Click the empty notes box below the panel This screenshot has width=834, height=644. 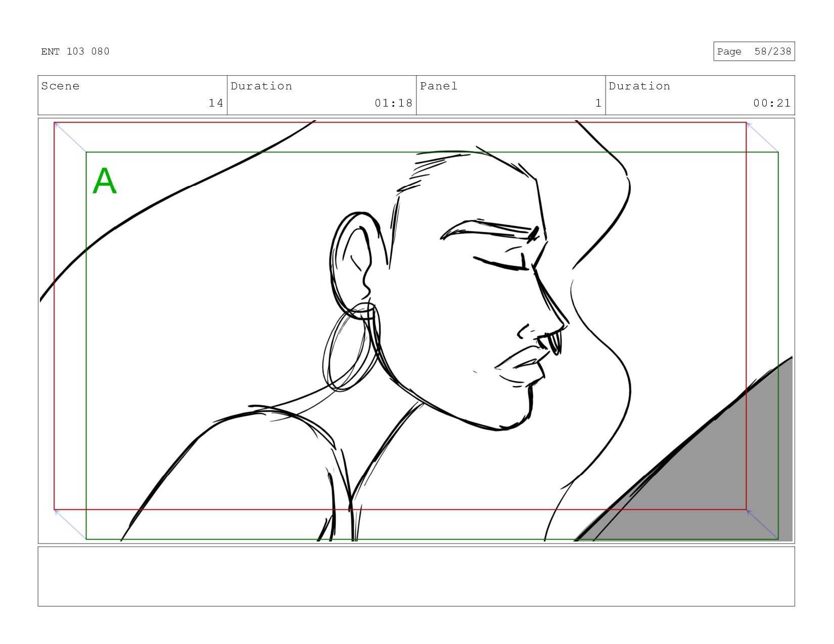pos(416,576)
